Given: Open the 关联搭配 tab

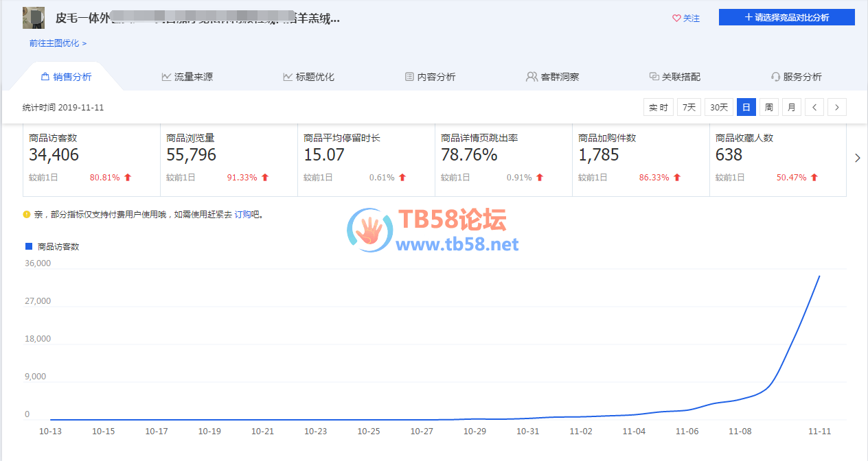Looking at the screenshot, I should (674, 77).
